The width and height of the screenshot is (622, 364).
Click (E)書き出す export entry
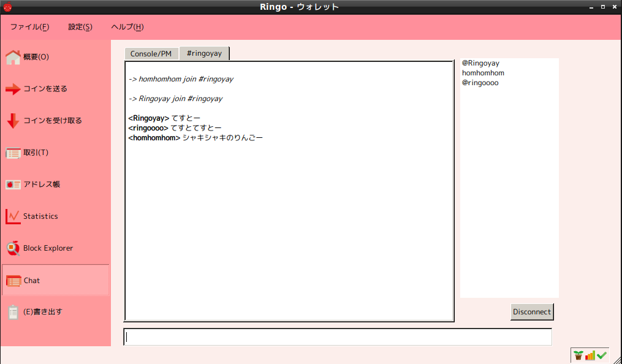[x=56, y=312]
